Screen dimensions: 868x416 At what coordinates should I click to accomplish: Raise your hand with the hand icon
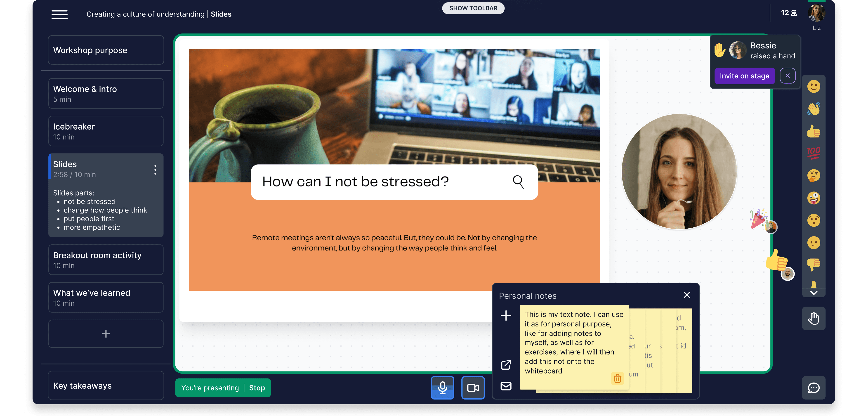point(814,318)
